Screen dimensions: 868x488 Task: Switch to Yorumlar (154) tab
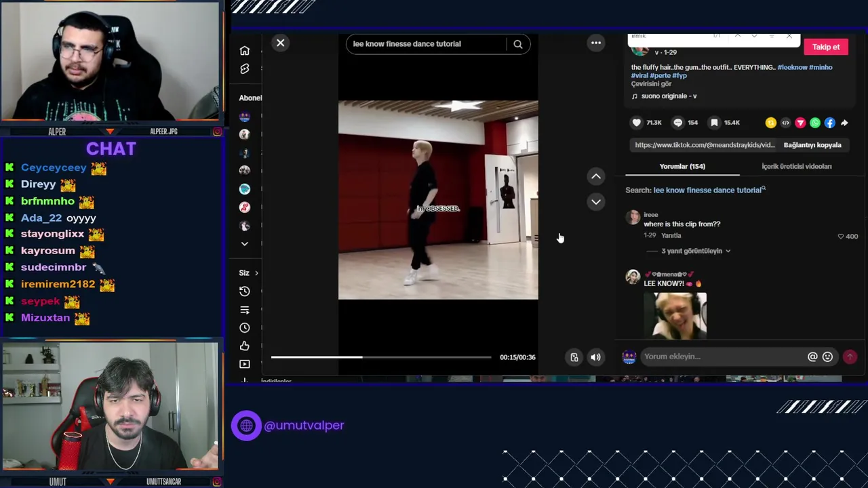tap(682, 166)
